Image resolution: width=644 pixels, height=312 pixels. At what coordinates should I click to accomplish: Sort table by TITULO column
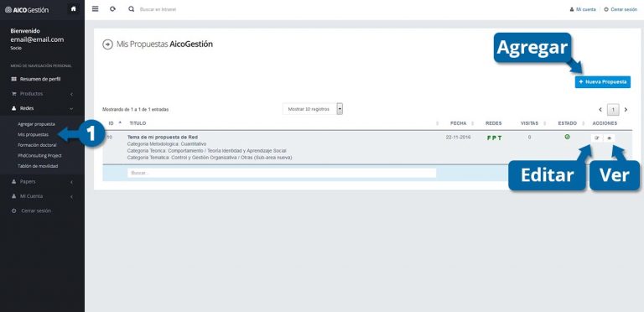click(x=138, y=123)
